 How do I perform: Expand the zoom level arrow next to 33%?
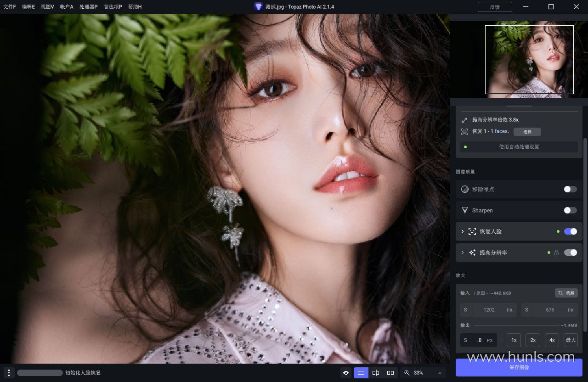tap(440, 373)
